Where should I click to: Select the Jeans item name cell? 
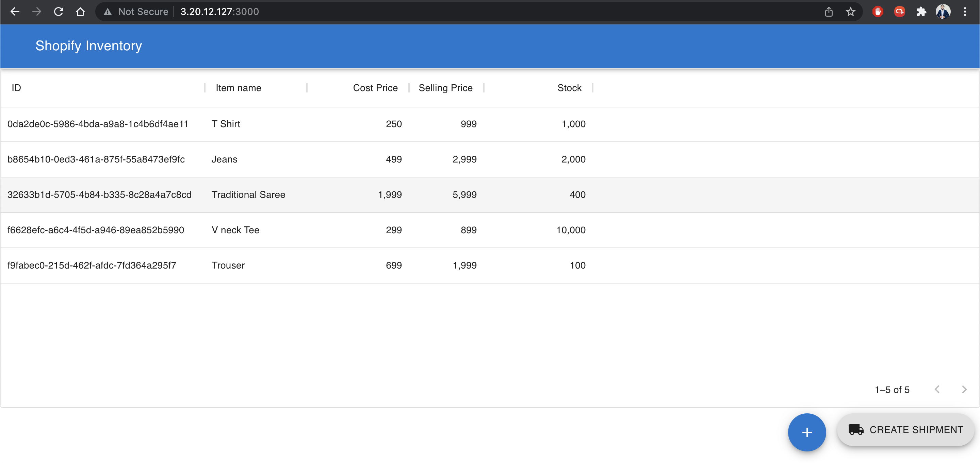[225, 159]
